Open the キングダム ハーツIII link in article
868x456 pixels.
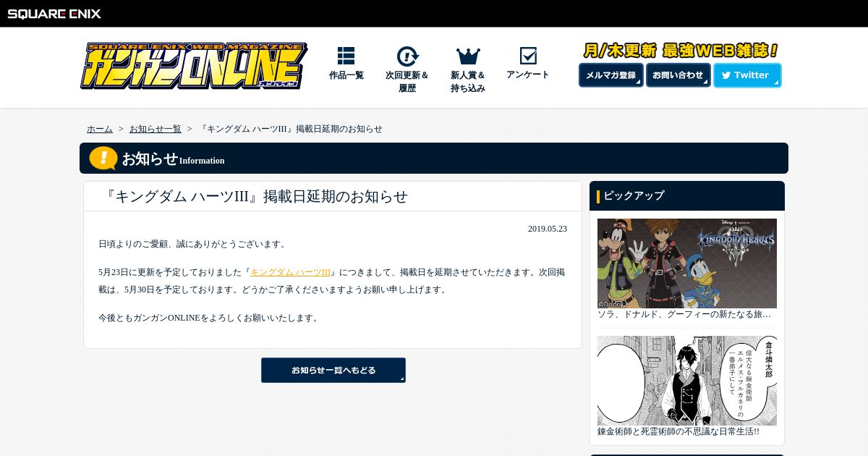[x=290, y=272]
